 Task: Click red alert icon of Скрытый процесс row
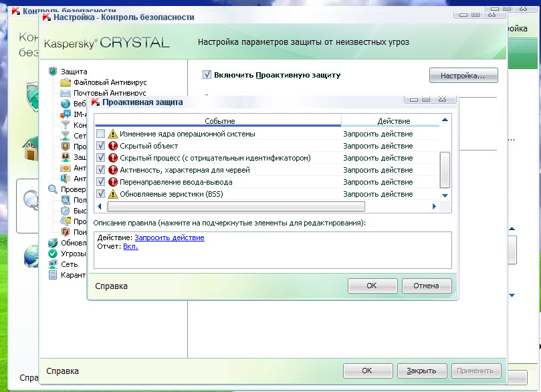pos(113,158)
